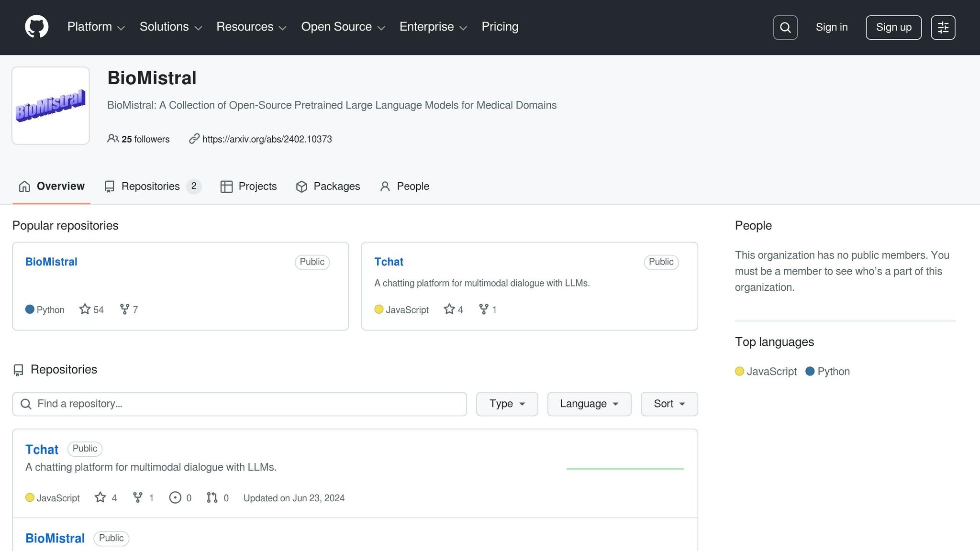Screen dimensions: 980x551
Task: Click the Find a repository search field
Action: click(x=239, y=404)
